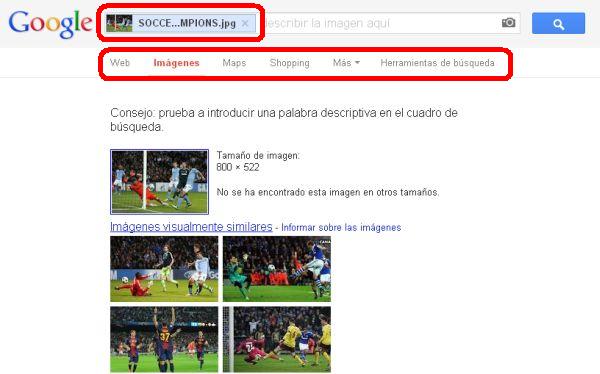Screen dimensions: 600x374
Task: Click the blue magnifier search button
Action: 558,23
